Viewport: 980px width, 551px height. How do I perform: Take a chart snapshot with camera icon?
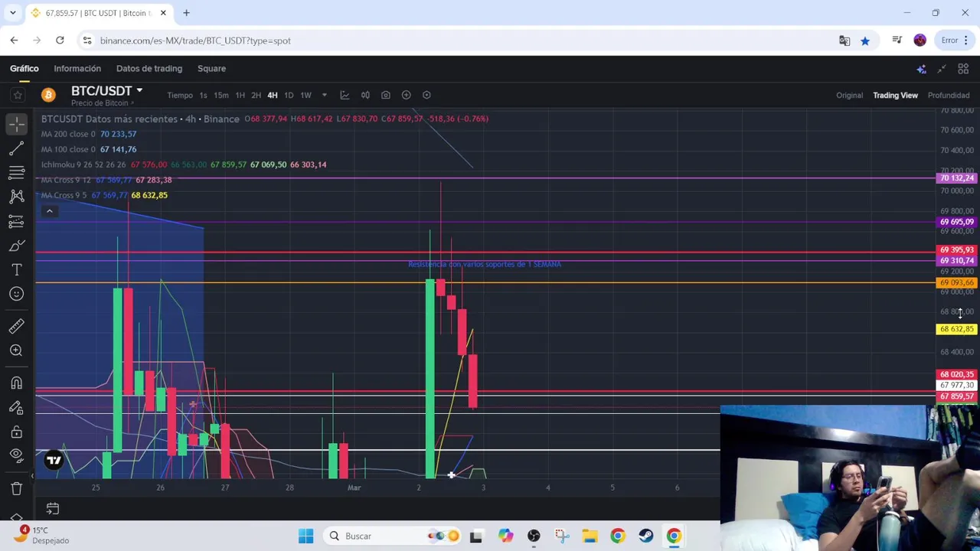(x=386, y=95)
